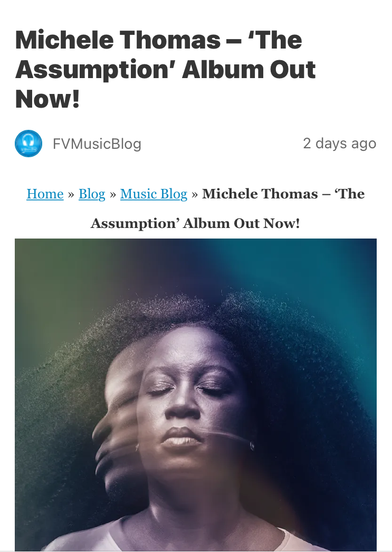Click the headline word "Now!"
Image resolution: width=392 pixels, height=552 pixels.
tap(47, 99)
